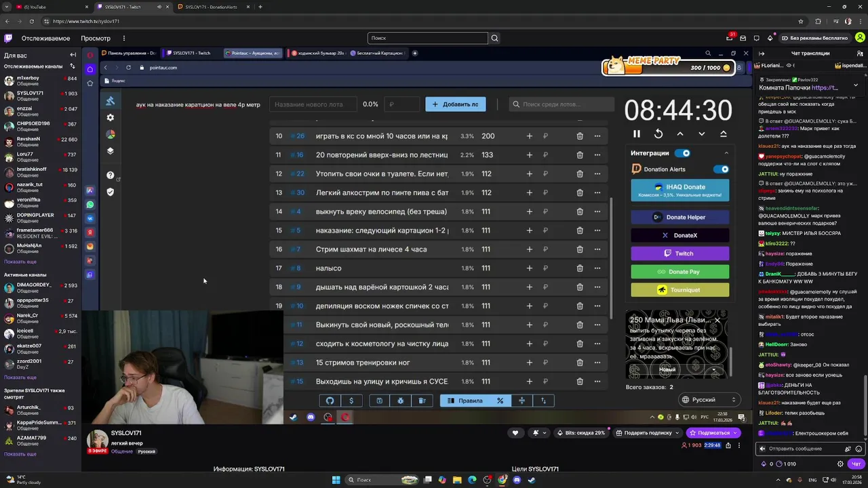Open the Просмотр tab on Twitch
Image resolution: width=868 pixels, height=488 pixels.
click(x=96, y=39)
